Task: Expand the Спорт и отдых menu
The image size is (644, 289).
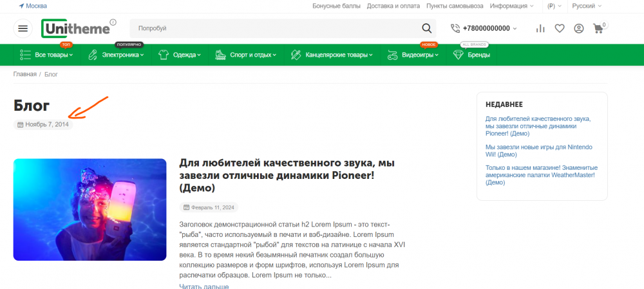Action: click(x=253, y=55)
